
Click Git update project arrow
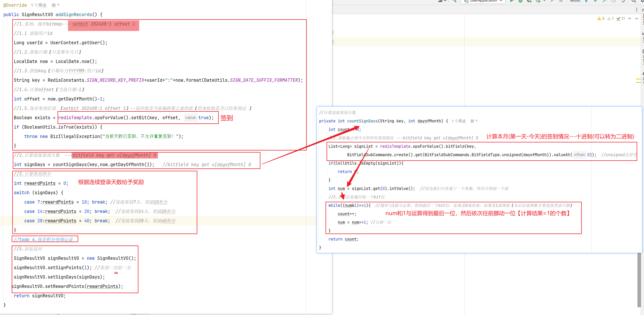pos(586,1)
